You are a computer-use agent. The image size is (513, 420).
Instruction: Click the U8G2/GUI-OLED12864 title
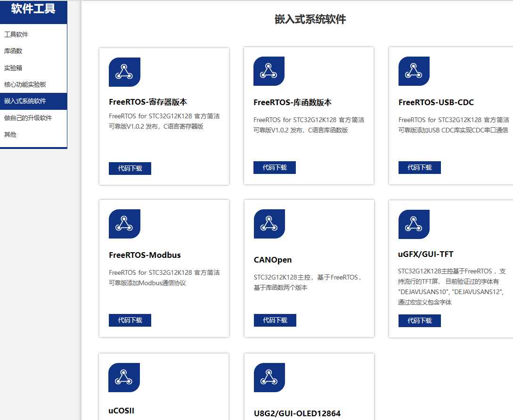click(x=297, y=414)
